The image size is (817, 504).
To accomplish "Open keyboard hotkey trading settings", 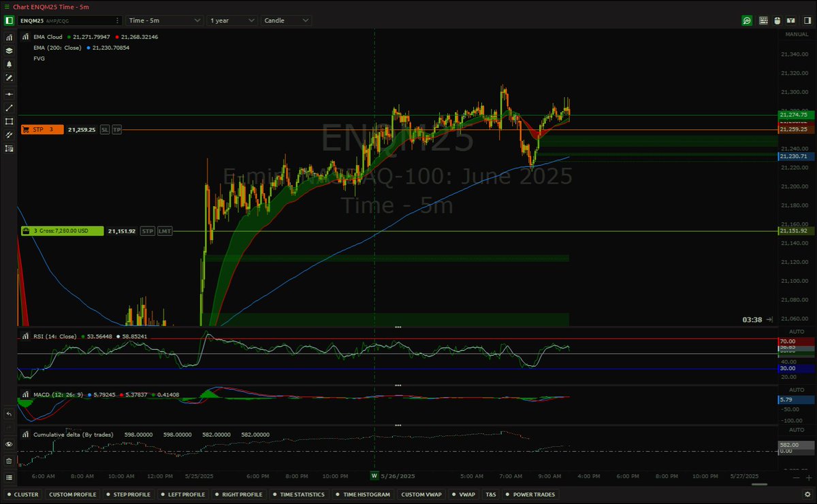I will (763, 20).
